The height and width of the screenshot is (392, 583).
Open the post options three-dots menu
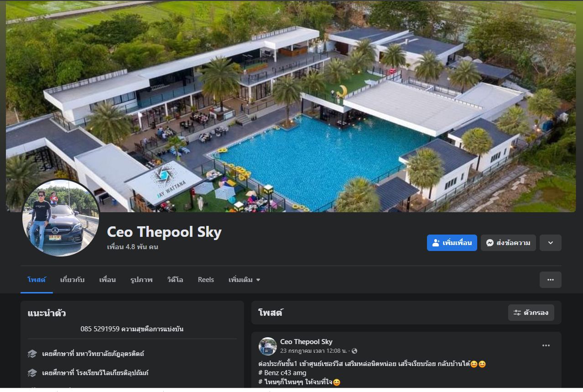click(x=546, y=345)
